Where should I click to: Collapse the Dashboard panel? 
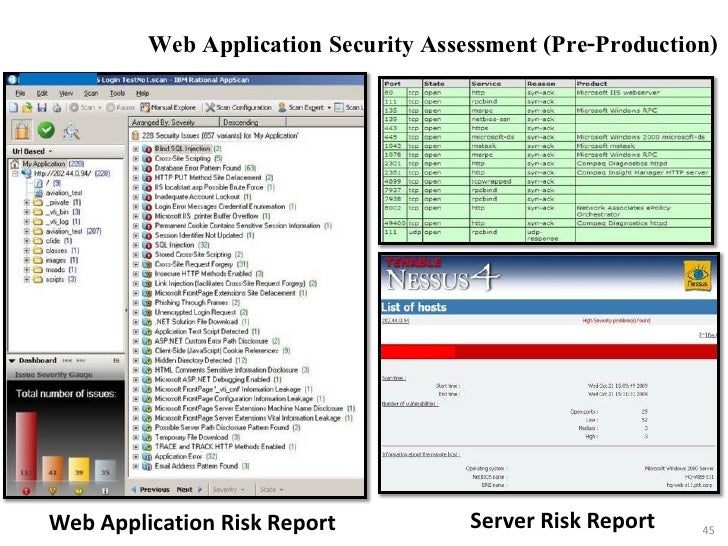click(x=12, y=360)
